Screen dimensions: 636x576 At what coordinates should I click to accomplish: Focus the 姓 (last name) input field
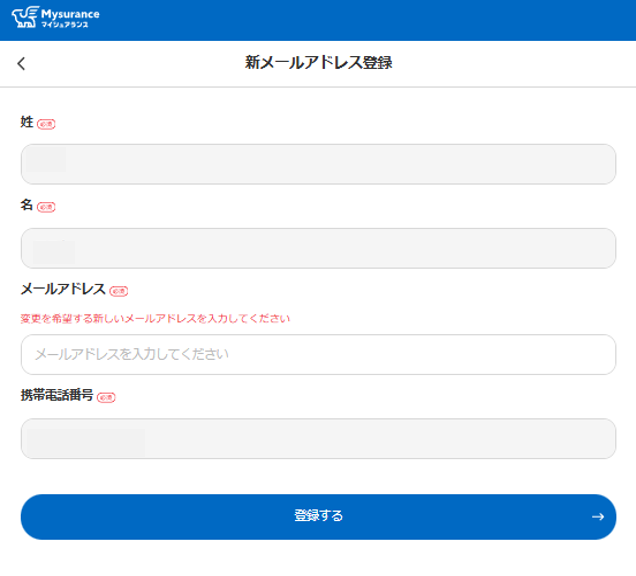[318, 164]
